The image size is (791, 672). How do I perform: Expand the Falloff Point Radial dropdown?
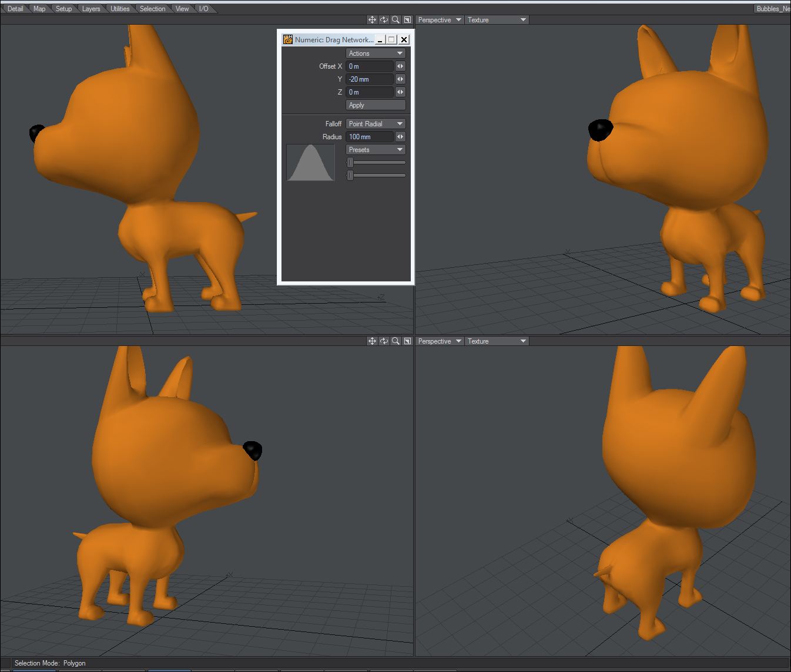376,124
